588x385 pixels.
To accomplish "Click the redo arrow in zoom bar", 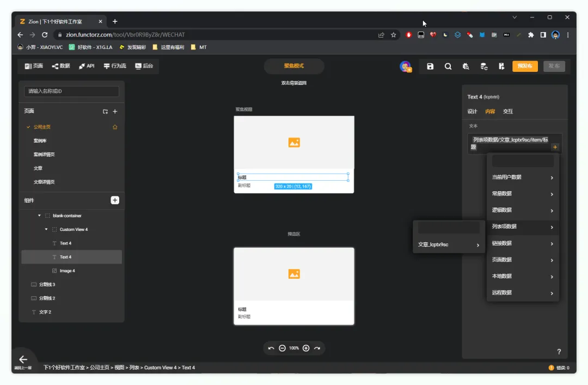I will pos(317,348).
